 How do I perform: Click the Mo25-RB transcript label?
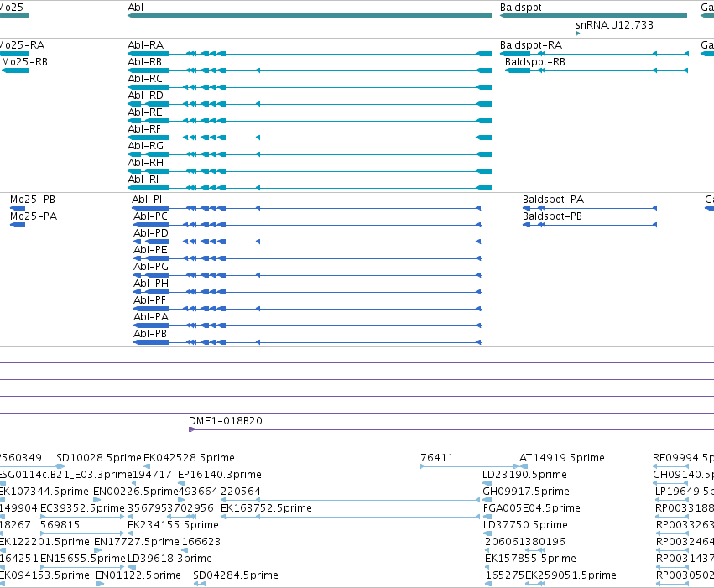25,62
